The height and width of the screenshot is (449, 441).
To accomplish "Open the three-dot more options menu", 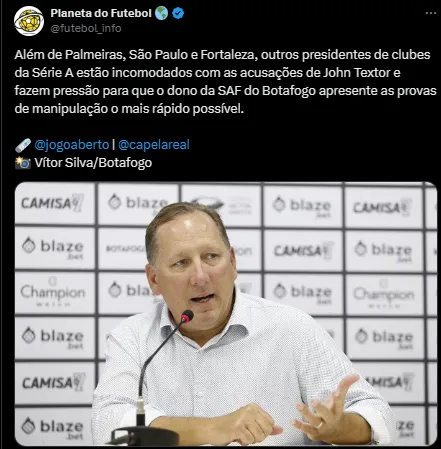I will pyautogui.click(x=431, y=13).
